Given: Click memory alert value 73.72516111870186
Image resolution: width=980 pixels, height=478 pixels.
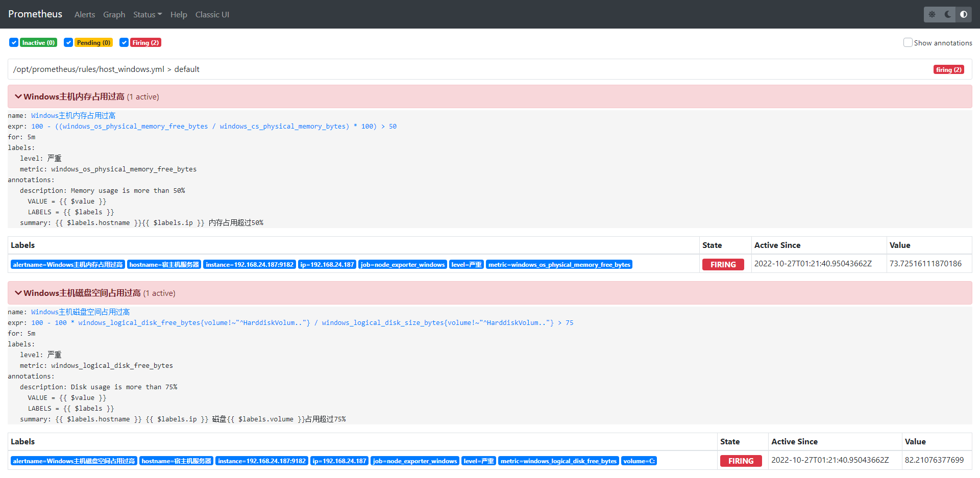Looking at the screenshot, I should click(x=925, y=264).
